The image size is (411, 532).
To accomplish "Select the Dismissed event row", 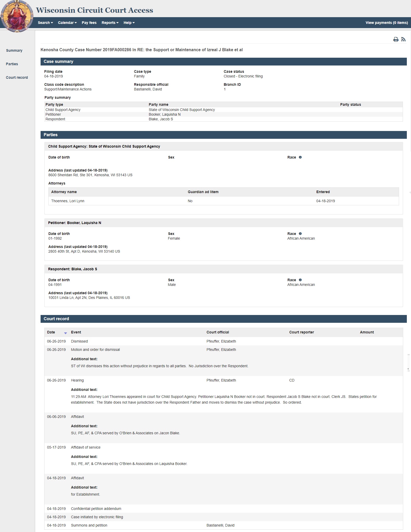I will (224, 341).
